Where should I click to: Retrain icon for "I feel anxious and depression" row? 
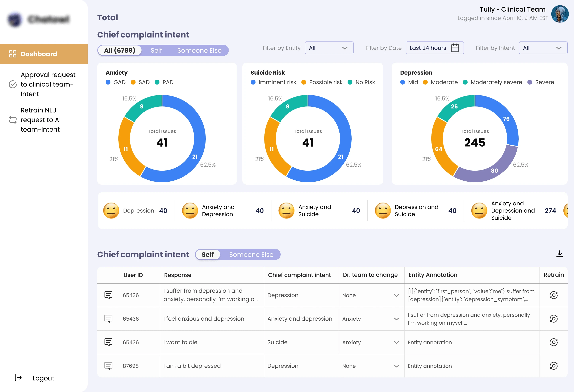pos(553,319)
